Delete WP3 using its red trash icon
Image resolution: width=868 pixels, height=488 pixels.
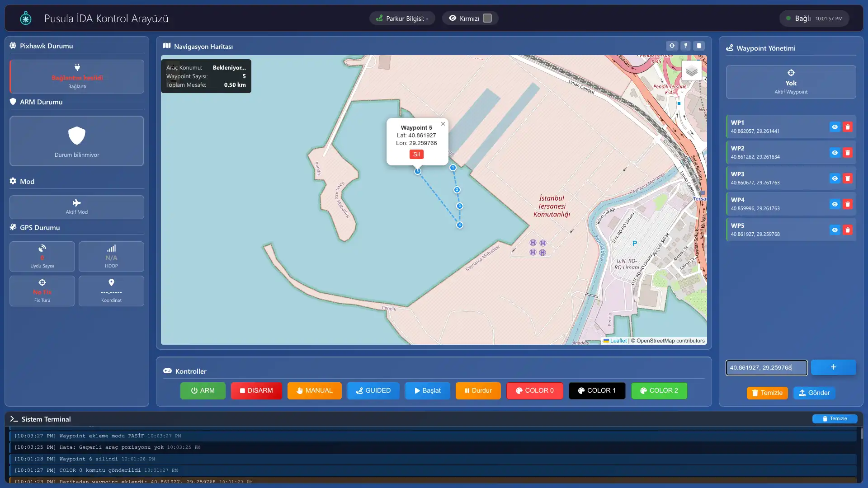pos(848,178)
